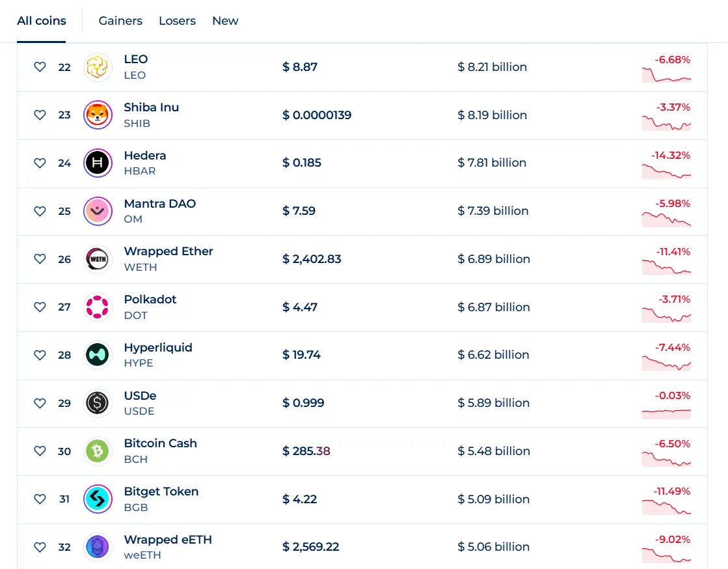The height and width of the screenshot is (569, 728).
Task: Click the Bitcoin Cash logo icon
Action: pos(98,451)
